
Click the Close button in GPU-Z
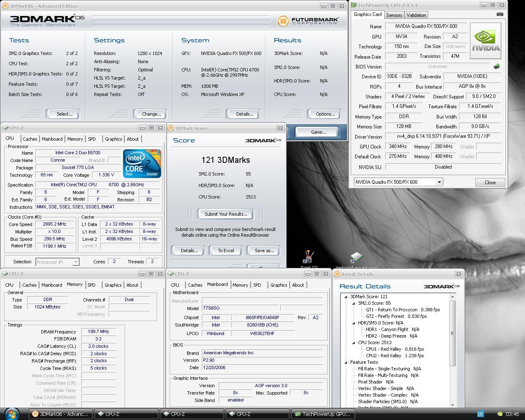tap(490, 183)
